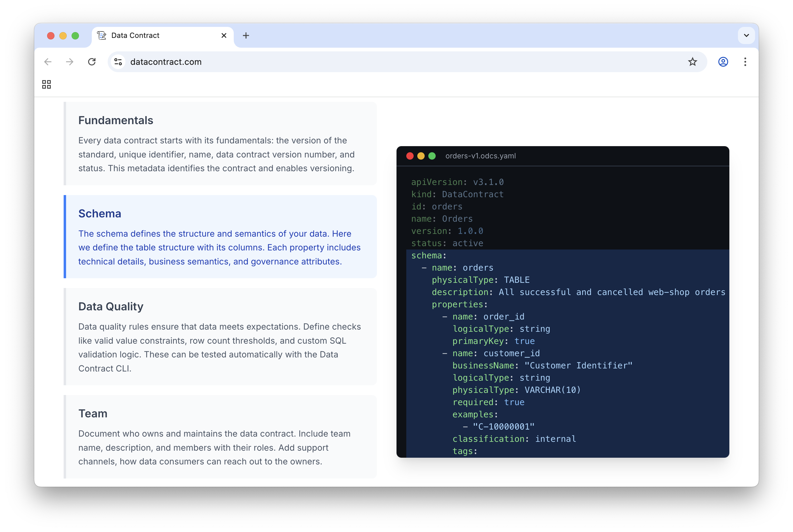Open a new browser tab
The image size is (793, 532).
[246, 36]
